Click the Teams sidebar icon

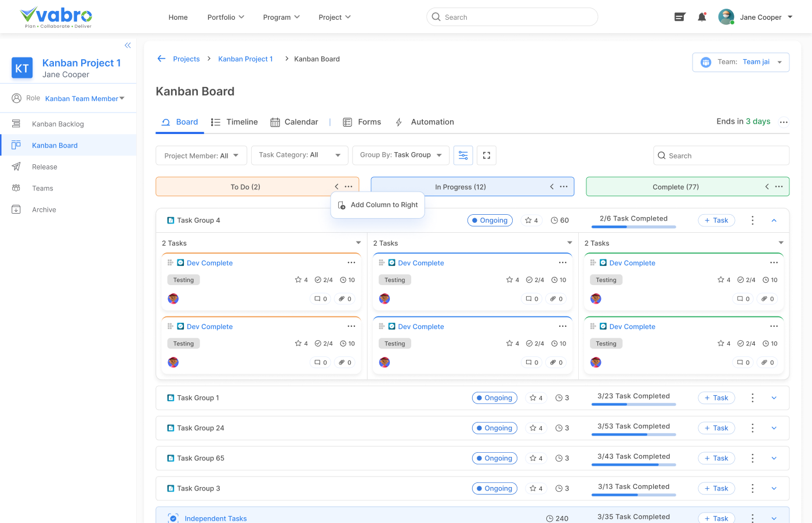tap(16, 188)
